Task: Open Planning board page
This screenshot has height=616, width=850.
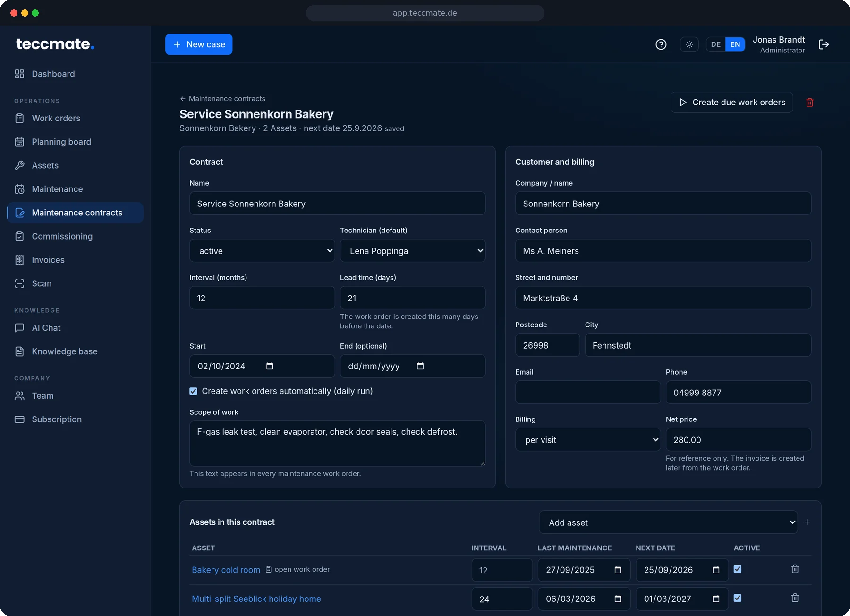Action: pyautogui.click(x=75, y=142)
